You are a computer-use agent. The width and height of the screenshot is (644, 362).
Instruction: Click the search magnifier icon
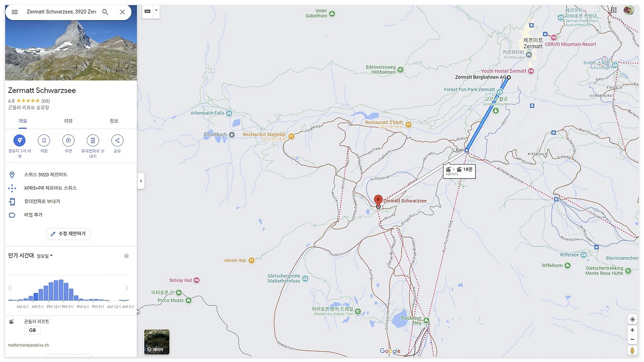pos(105,12)
